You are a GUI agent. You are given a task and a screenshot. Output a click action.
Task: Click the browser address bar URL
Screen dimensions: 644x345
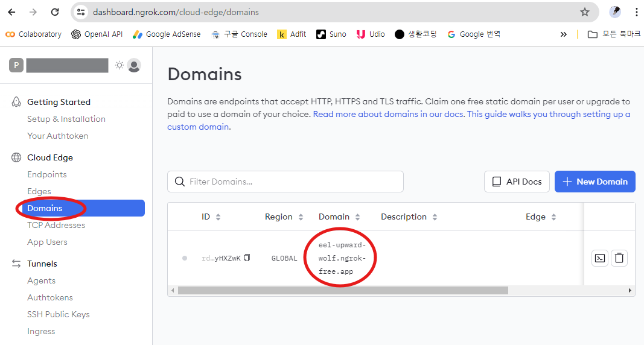pyautogui.click(x=176, y=12)
